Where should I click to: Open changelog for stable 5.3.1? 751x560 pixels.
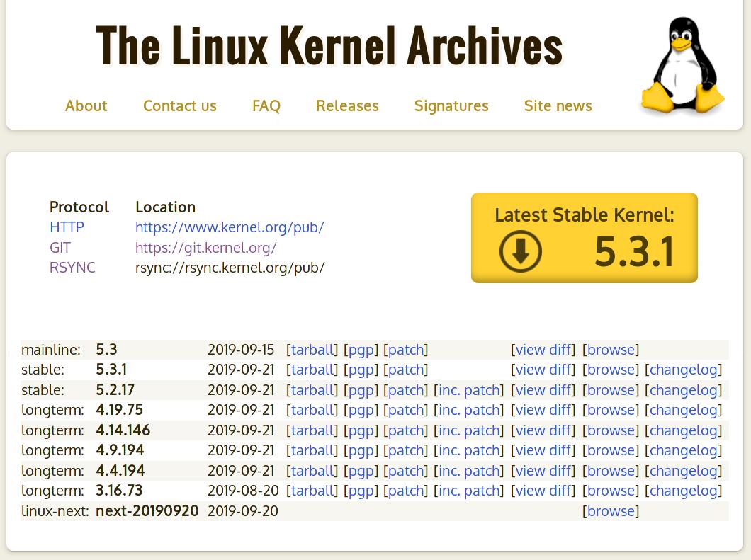point(684,370)
